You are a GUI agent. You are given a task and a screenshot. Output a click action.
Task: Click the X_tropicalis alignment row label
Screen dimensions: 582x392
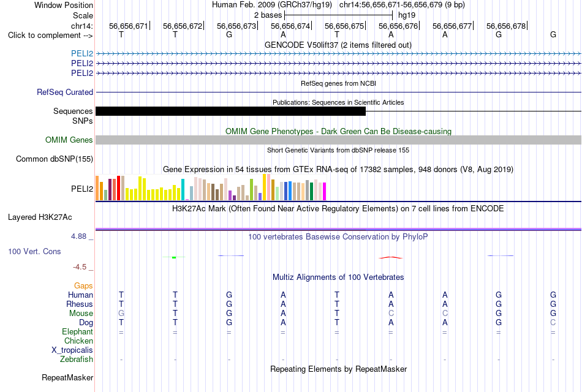(72, 350)
